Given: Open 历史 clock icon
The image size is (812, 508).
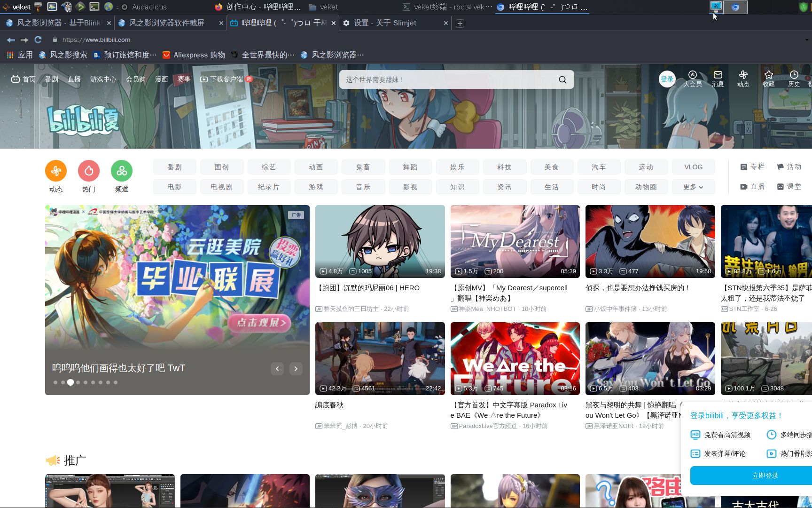Looking at the screenshot, I should click(794, 79).
